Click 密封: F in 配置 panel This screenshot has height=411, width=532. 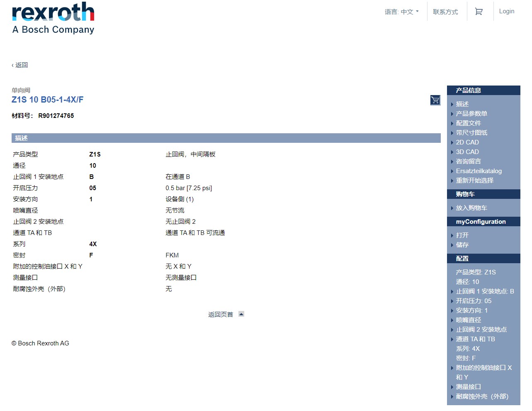(466, 358)
